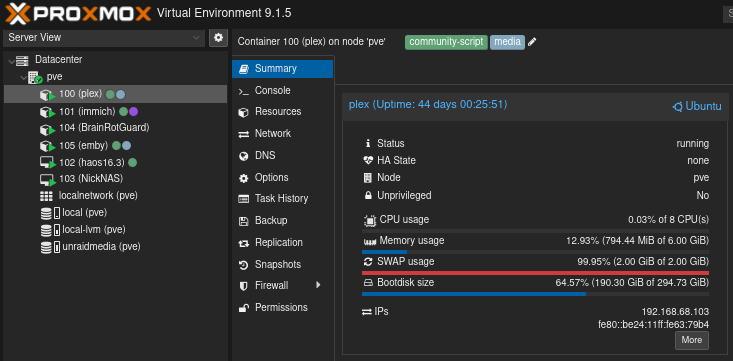Screen dimensions: 733x361
Task: Click the blue tag dot on plex row
Action: coord(121,94)
